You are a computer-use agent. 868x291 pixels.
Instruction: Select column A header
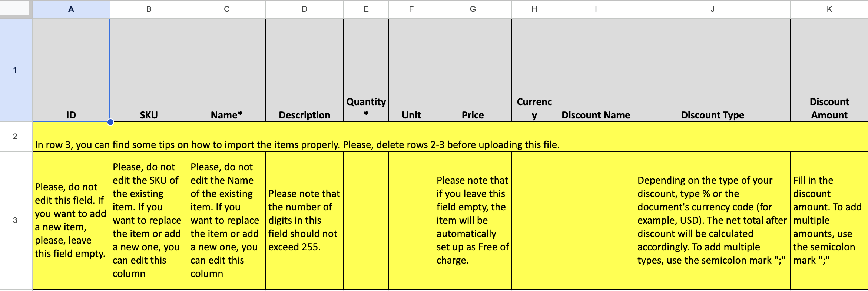click(x=71, y=9)
